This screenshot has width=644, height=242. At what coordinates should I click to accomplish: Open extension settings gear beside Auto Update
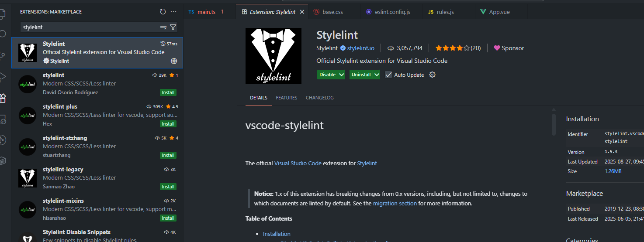(433, 75)
